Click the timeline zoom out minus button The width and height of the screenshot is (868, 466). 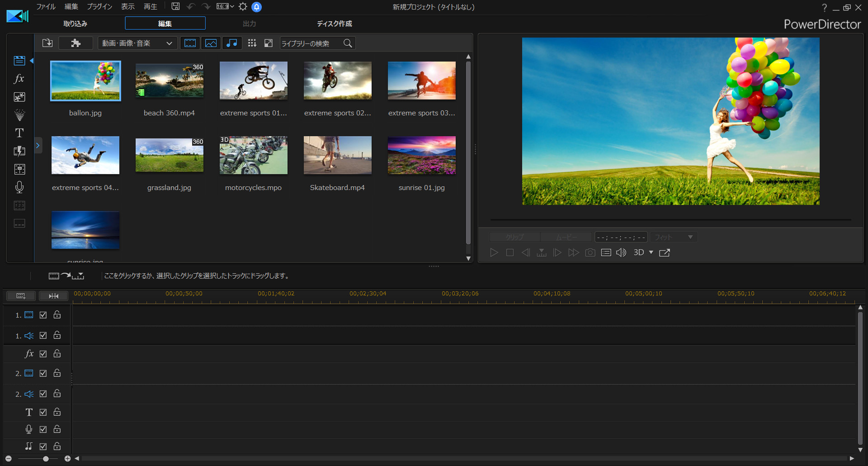pyautogui.click(x=8, y=458)
